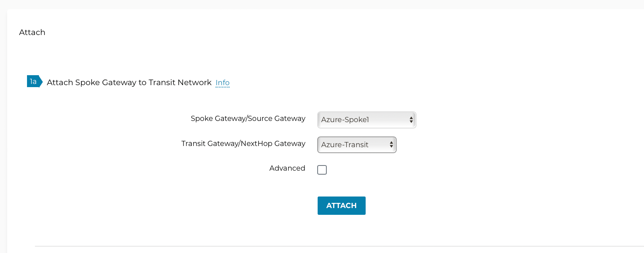Open the Info link next to the step title
The image size is (644, 253).
(222, 83)
